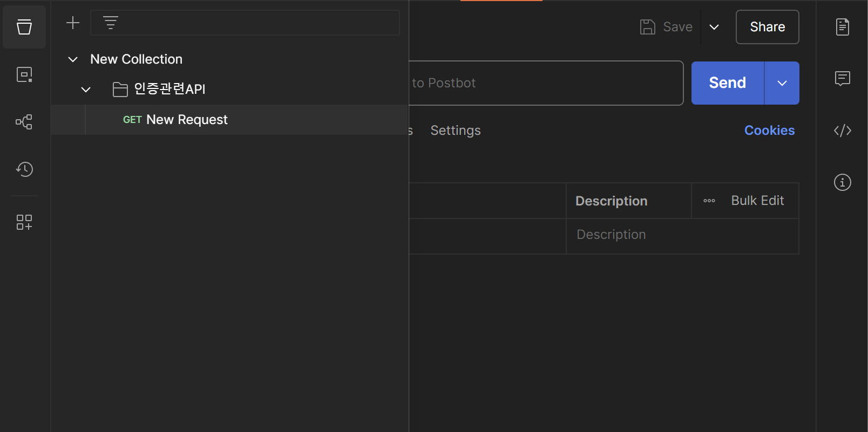Image resolution: width=868 pixels, height=432 pixels.
Task: Click the blue Send button
Action: pos(728,83)
